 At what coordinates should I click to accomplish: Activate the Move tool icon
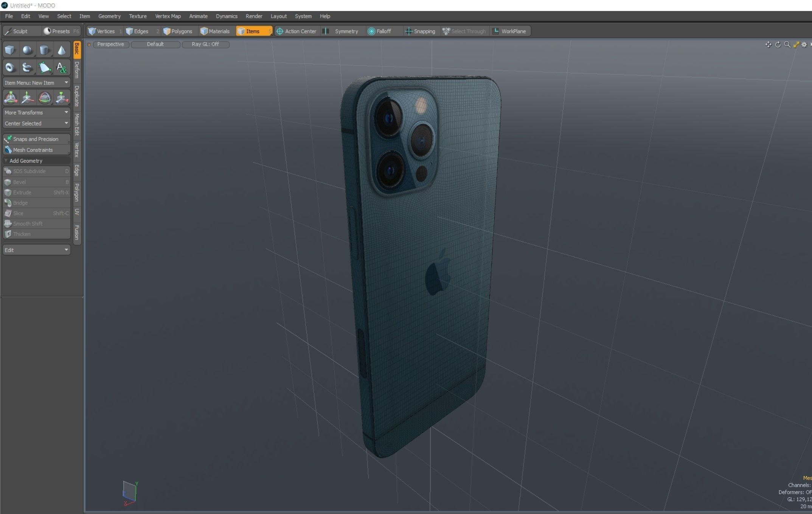click(27, 98)
